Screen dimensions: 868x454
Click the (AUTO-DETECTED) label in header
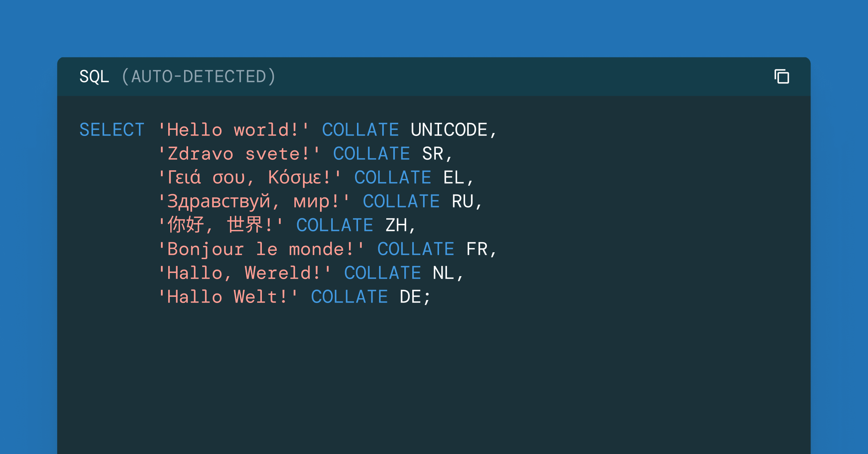(199, 77)
